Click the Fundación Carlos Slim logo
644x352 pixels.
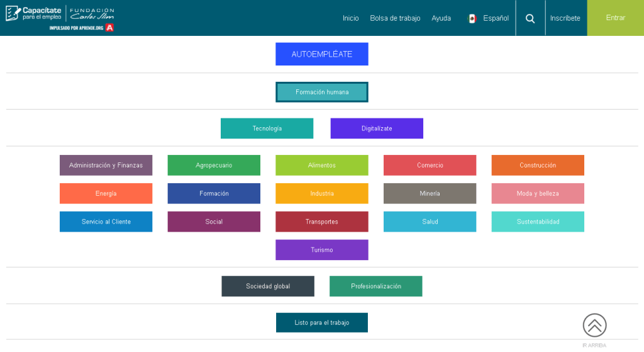click(92, 13)
